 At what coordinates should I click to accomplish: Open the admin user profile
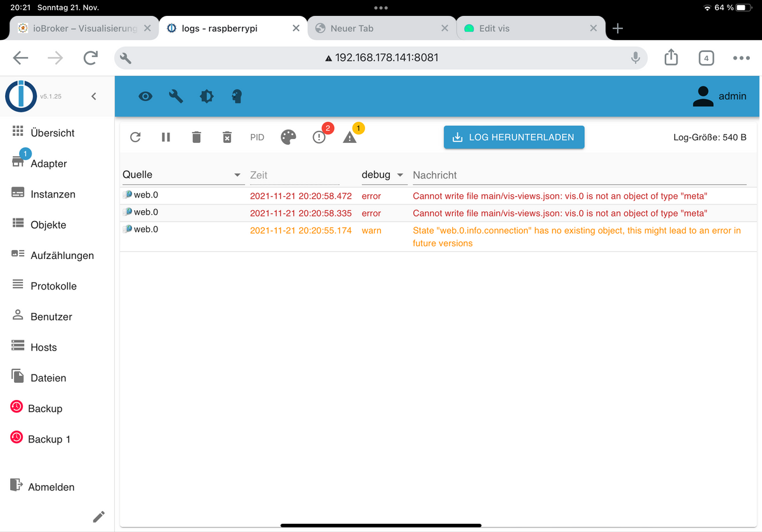[719, 96]
